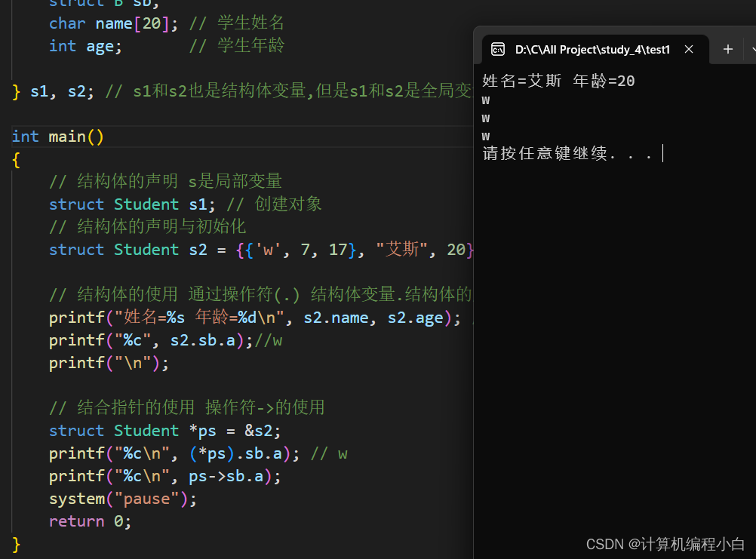Click the comment '// 结合指针的使用 操作符->的使用'
The image size is (756, 559).
pyautogui.click(x=187, y=407)
